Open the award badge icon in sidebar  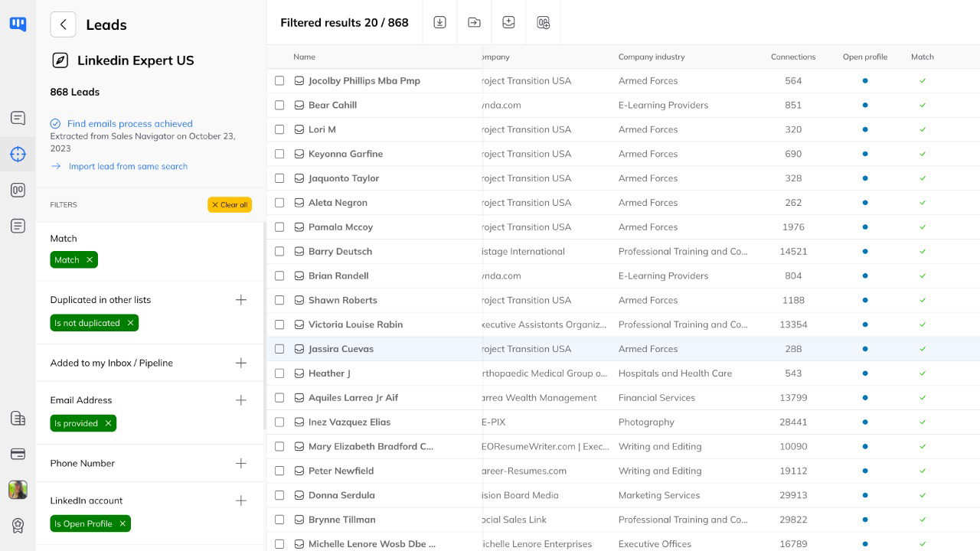tap(18, 526)
